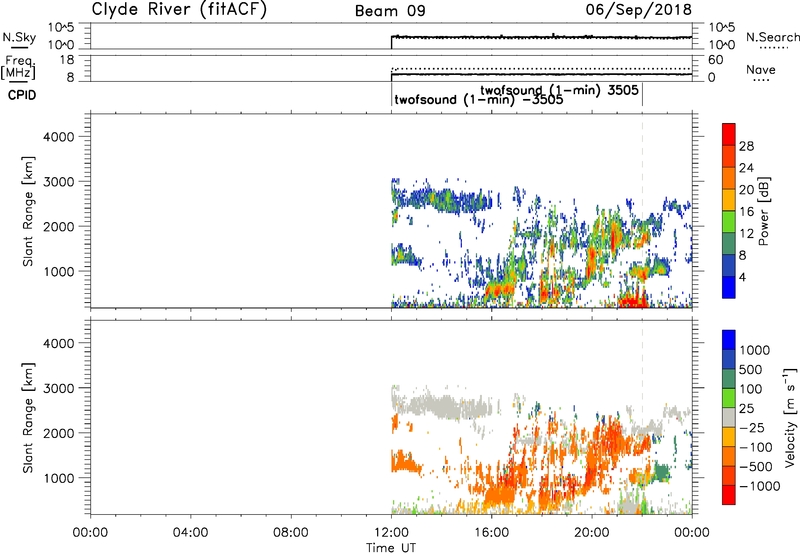Click the 'N.Sky' legend label
This screenshot has height=554, width=800.
(19, 37)
